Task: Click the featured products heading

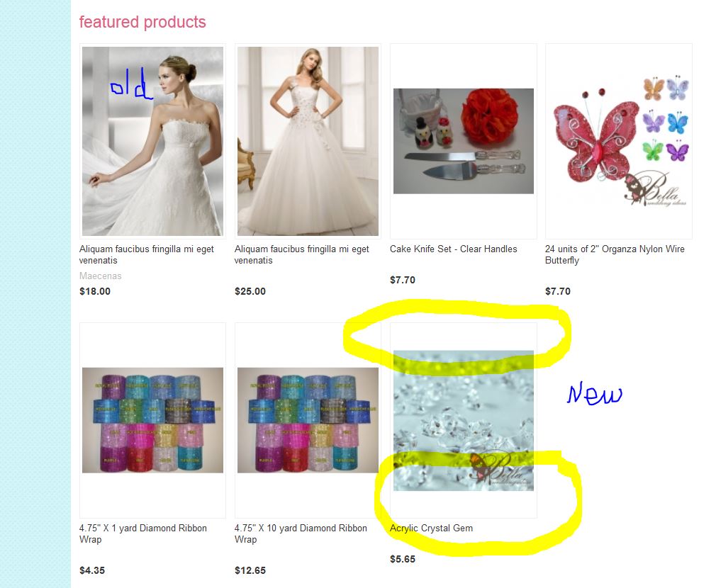Action: 142,22
